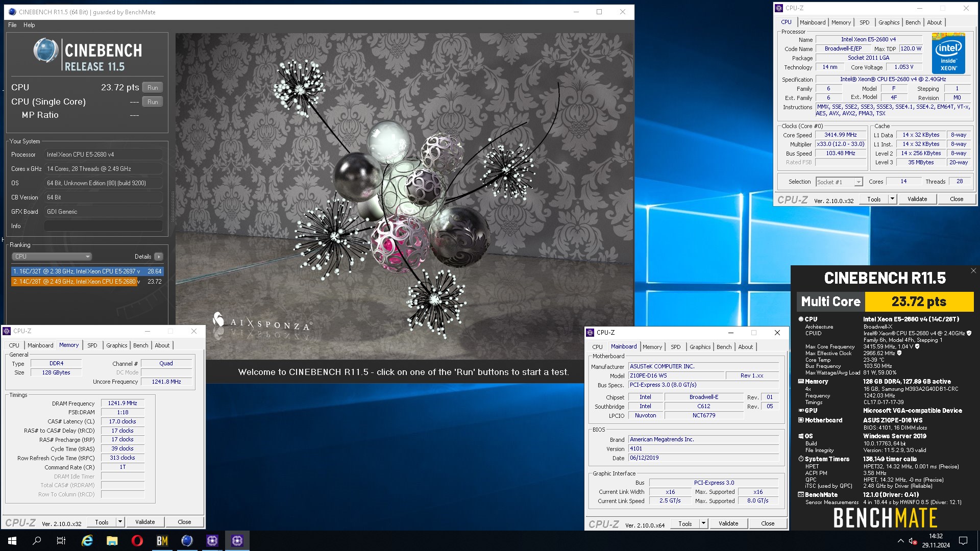This screenshot has height=551, width=980.
Task: Open CPU tab in memory CPU-Z window
Action: [x=14, y=345]
